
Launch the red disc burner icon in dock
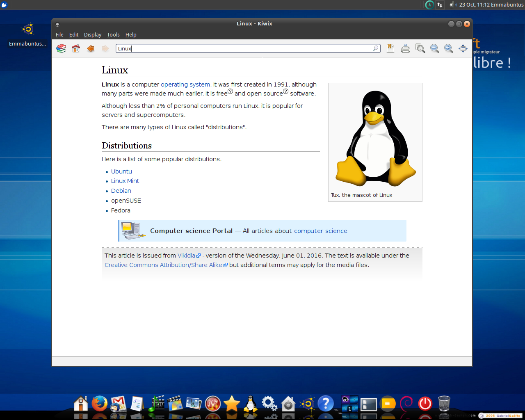coord(213,404)
